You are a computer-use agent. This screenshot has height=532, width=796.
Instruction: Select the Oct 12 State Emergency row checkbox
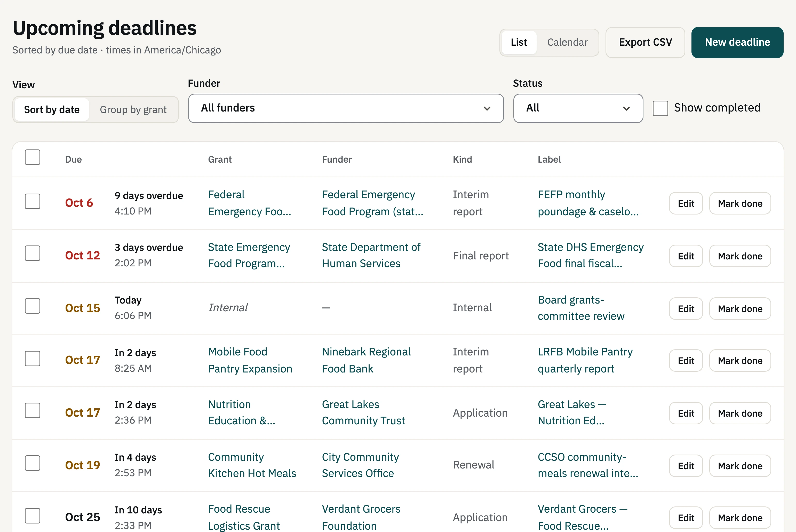click(33, 253)
